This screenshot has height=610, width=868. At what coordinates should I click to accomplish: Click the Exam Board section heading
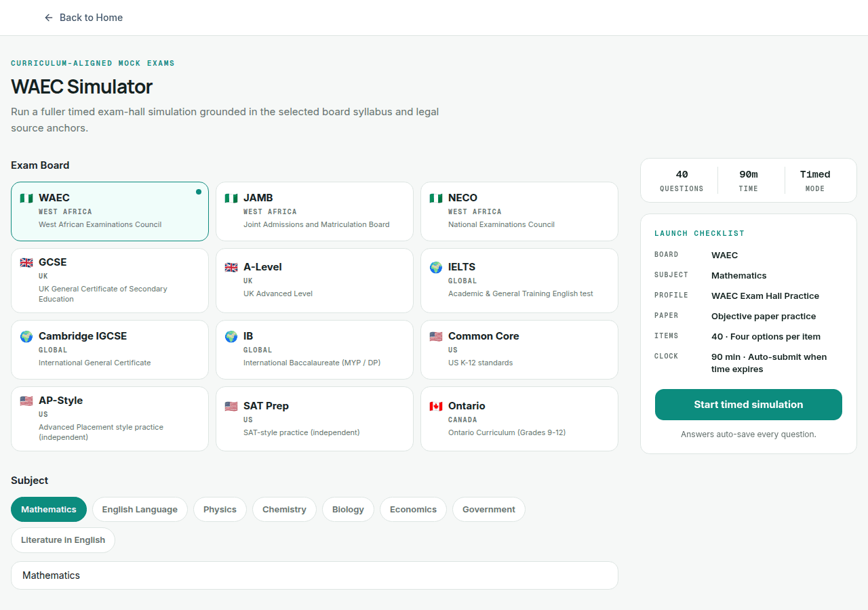click(40, 165)
